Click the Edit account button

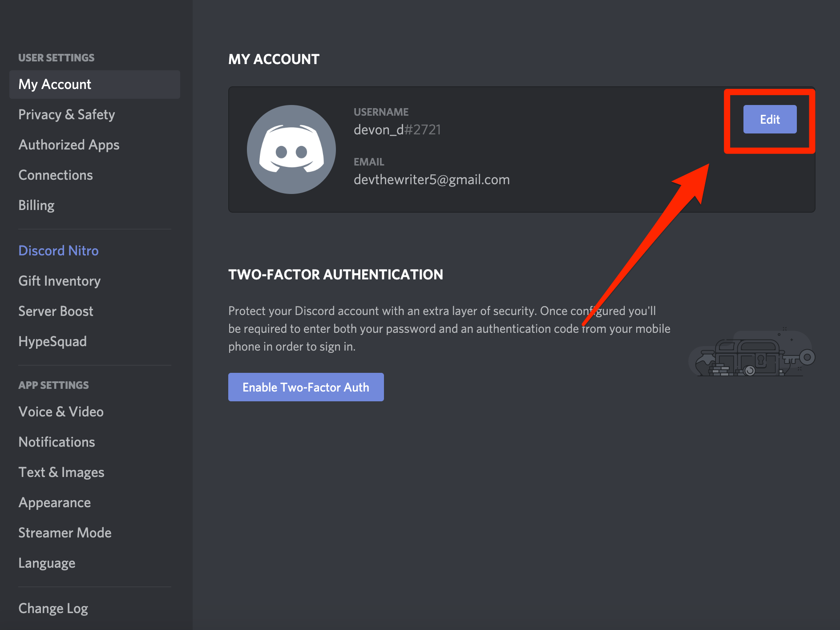pyautogui.click(x=770, y=119)
